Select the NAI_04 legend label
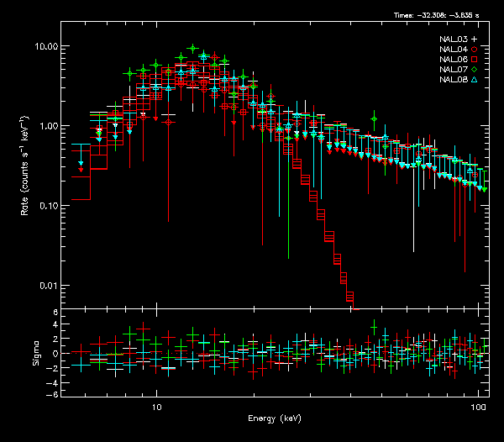 [454, 50]
